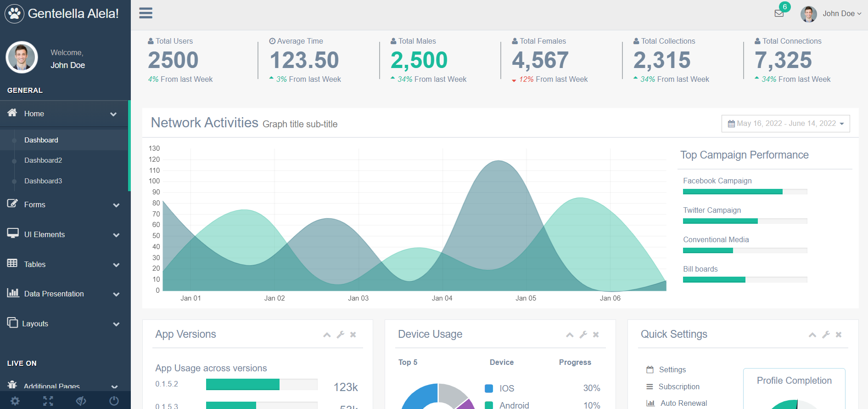
Task: Click the power logout icon in sidebar footer
Action: pyautogui.click(x=114, y=401)
